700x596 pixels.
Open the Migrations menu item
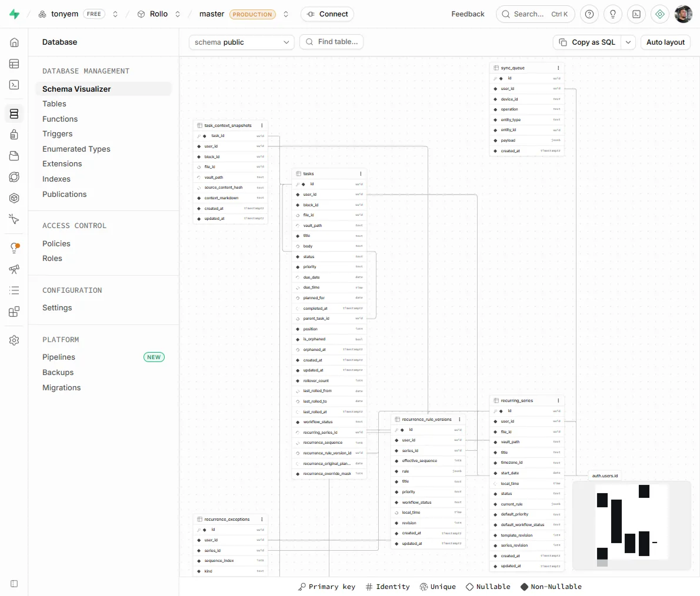(62, 388)
